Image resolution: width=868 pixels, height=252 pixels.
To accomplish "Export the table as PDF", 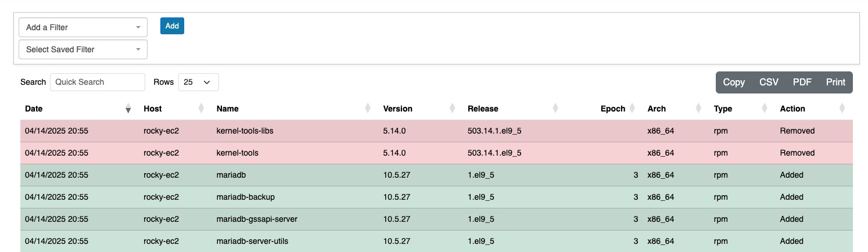I will click(802, 82).
